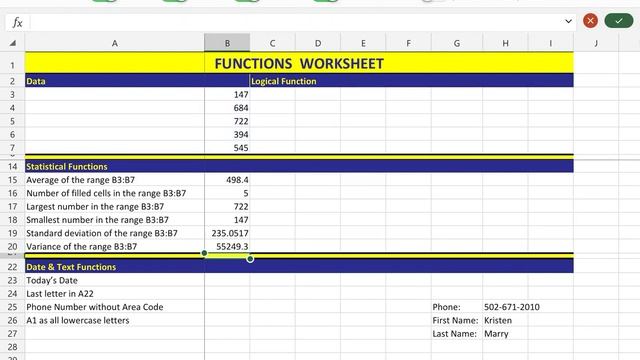Screen dimensions: 640x360
Task: Select row 28 header
Action: (12, 347)
